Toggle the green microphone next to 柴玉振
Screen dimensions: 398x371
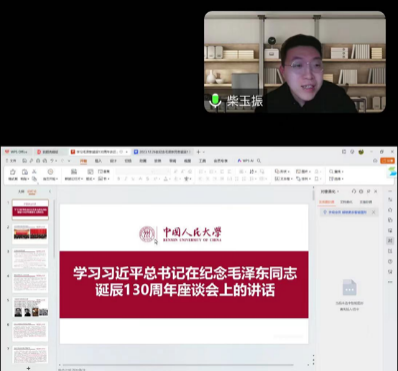tap(215, 100)
